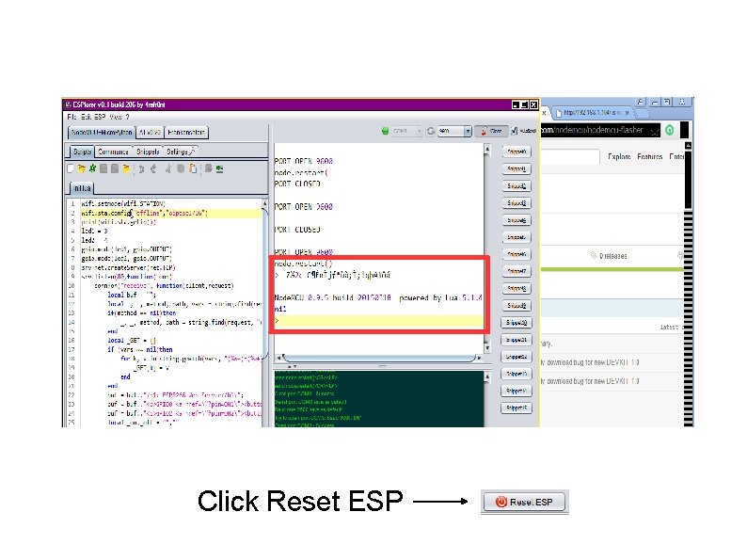Click the Snippet1 button
The height and width of the screenshot is (560, 747).
517,168
